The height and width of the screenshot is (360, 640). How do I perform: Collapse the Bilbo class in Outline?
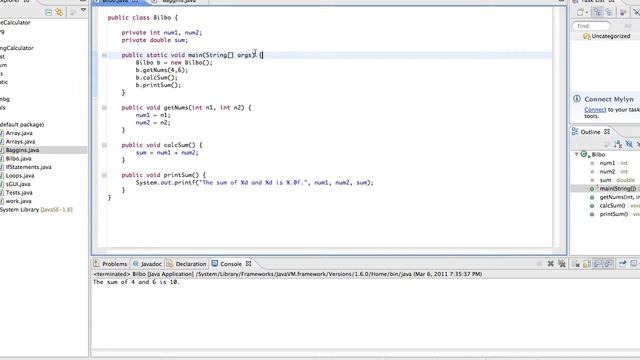(x=576, y=154)
